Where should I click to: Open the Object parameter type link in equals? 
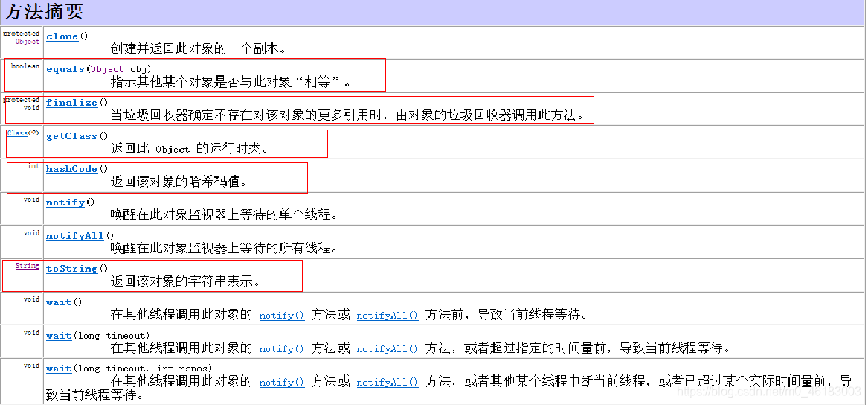point(107,69)
